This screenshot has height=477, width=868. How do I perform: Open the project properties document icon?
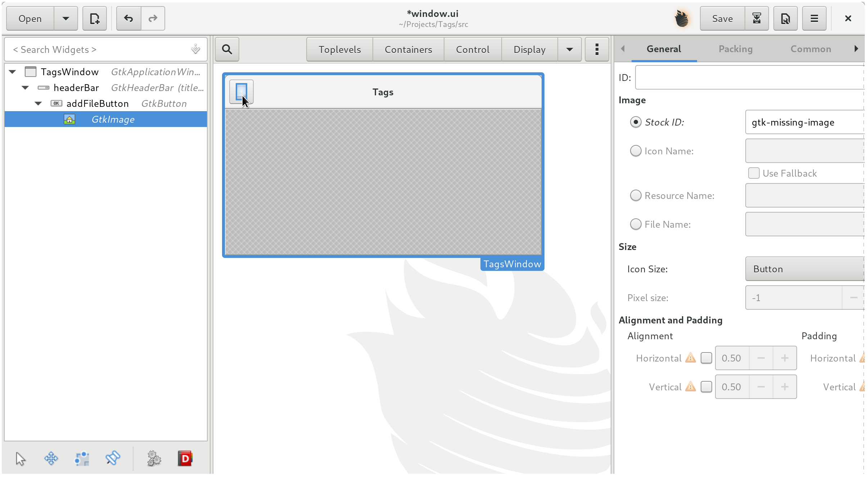coord(785,18)
